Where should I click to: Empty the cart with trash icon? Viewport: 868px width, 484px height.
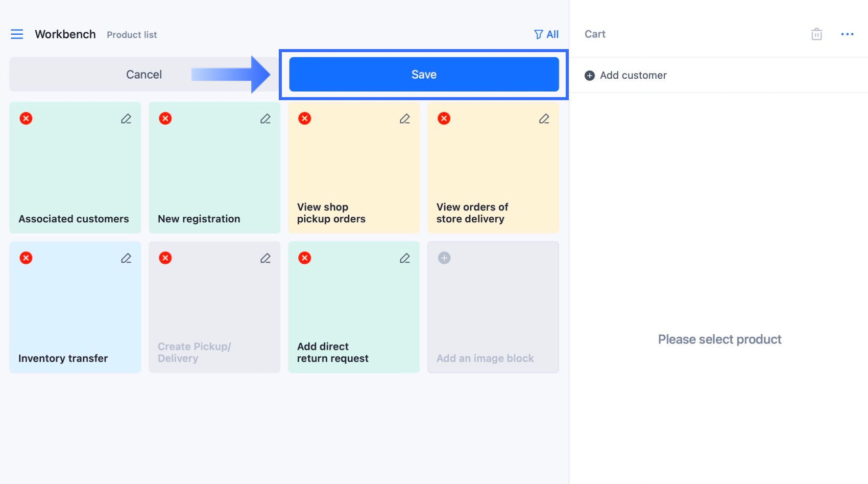pyautogui.click(x=816, y=34)
